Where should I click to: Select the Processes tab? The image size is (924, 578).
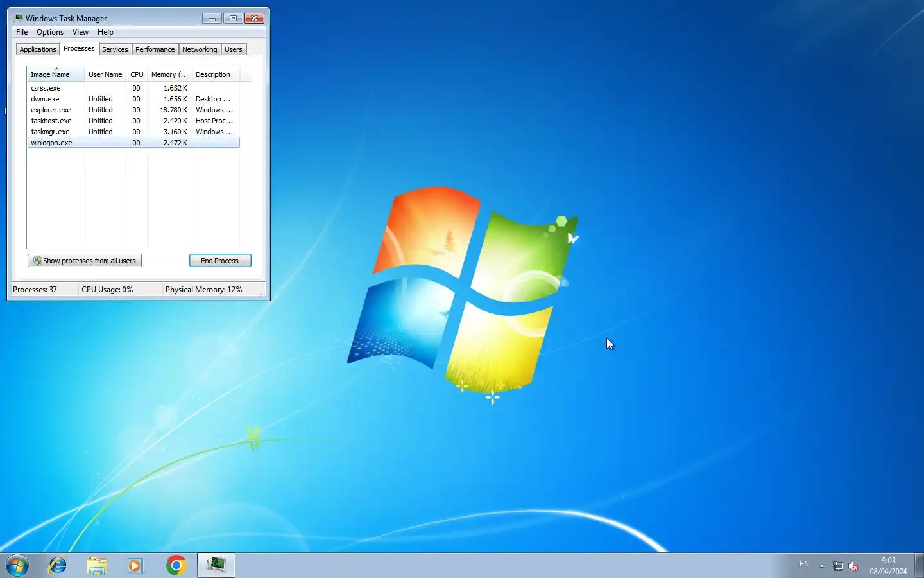[x=79, y=48]
